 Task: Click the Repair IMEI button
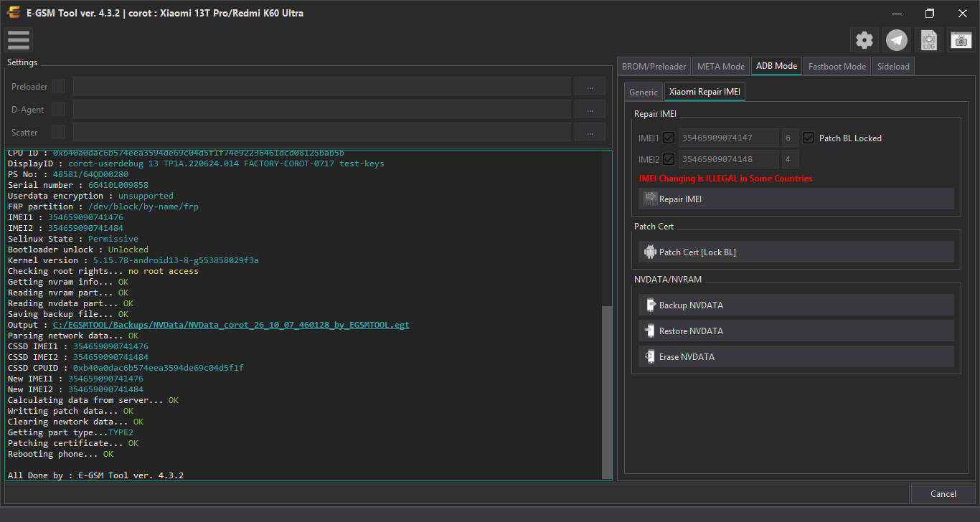(x=796, y=199)
